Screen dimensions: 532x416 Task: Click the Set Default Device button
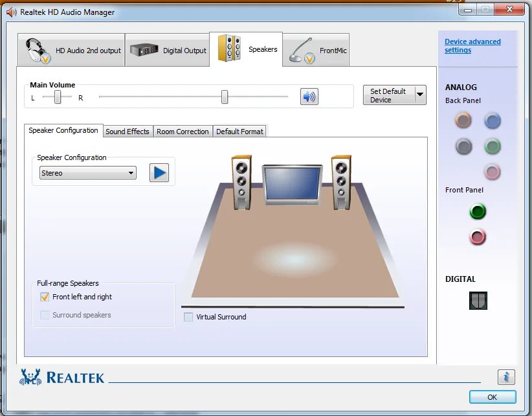[389, 95]
